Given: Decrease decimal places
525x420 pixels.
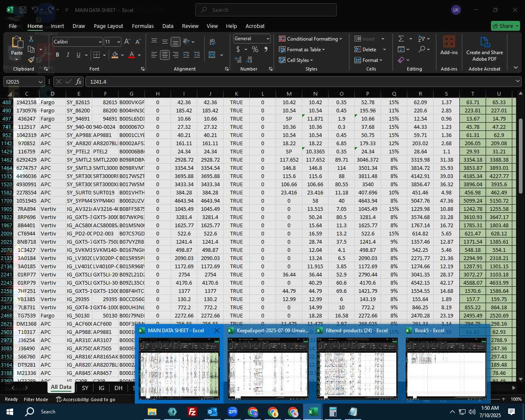Looking at the screenshot, I should coord(249,60).
